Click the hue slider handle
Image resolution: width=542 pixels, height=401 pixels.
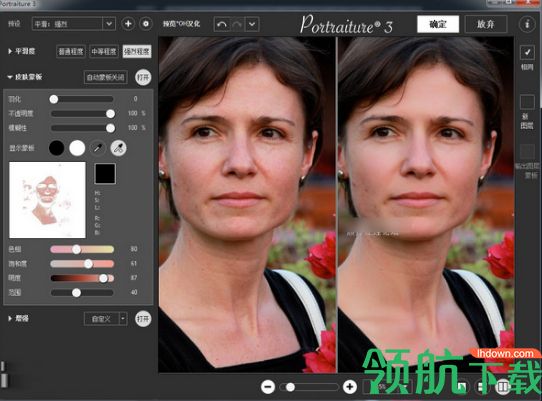point(76,249)
